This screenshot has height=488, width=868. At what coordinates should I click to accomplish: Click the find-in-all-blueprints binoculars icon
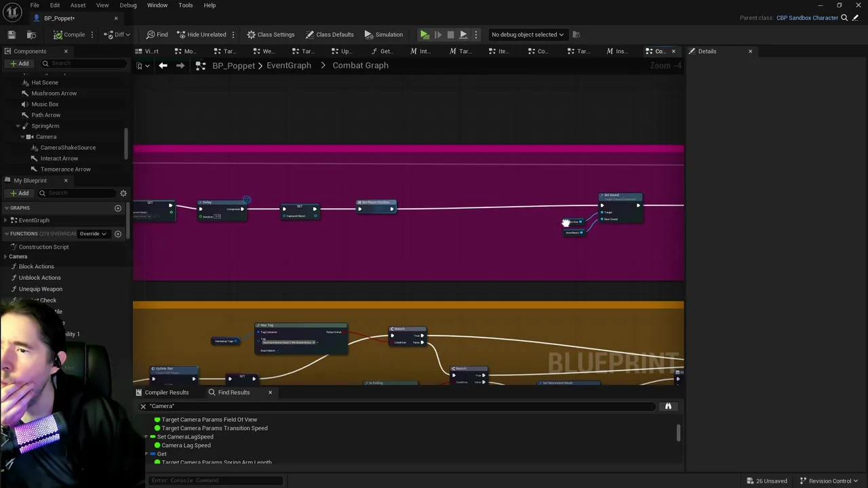[x=668, y=407]
